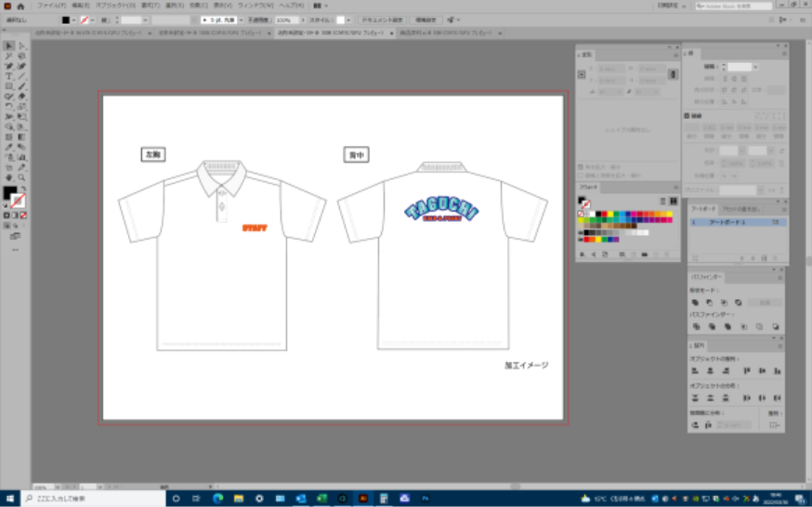Click Minus Back in Pathfinder panel
The height and width of the screenshot is (507, 812).
point(775,327)
